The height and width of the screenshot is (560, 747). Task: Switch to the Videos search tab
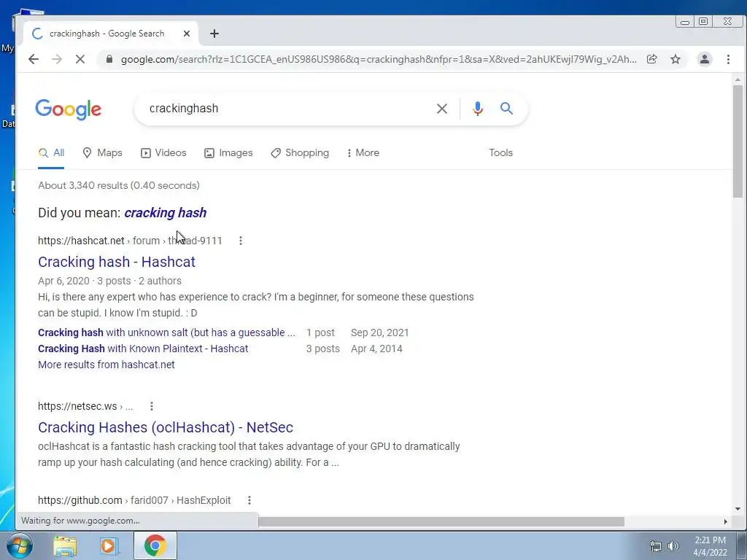coord(163,153)
